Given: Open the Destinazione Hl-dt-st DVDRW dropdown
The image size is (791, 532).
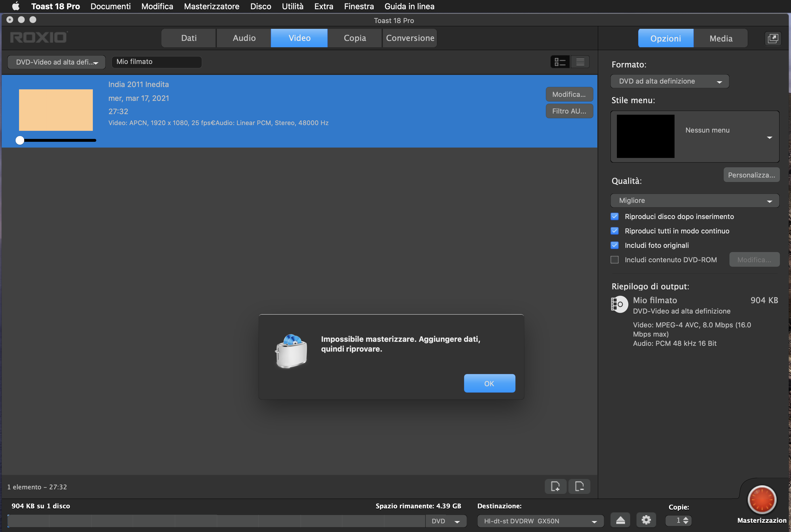Looking at the screenshot, I should 540,521.
